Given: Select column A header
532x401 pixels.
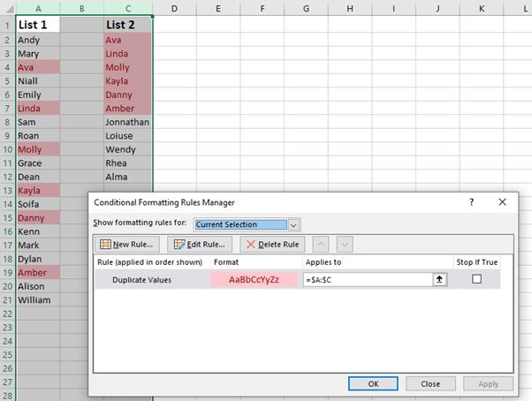Looking at the screenshot, I should [x=38, y=8].
